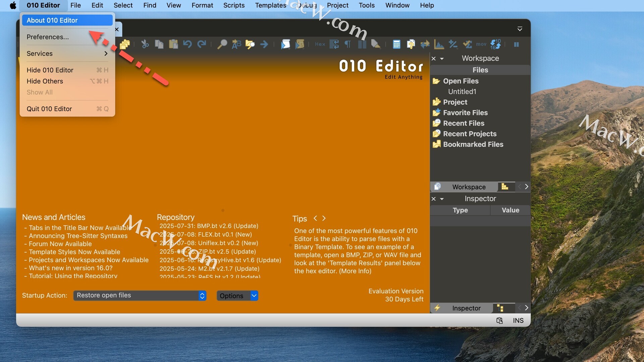Toggle the INS insert mode indicator
644x362 pixels.
(x=518, y=321)
